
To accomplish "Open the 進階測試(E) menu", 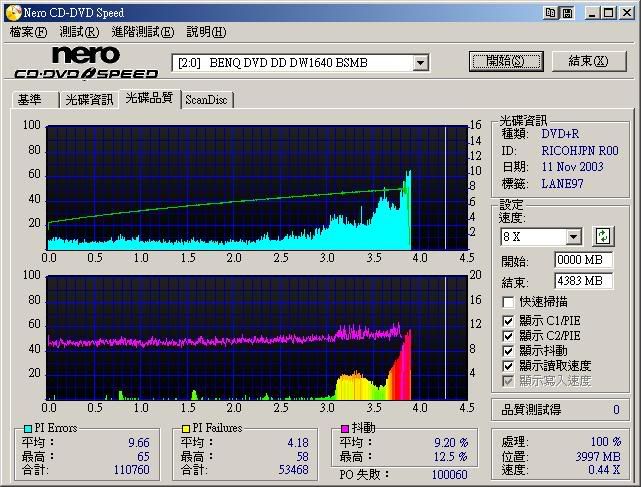I will coord(143,32).
